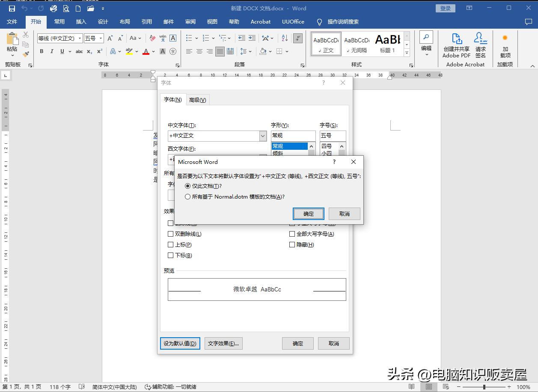This screenshot has width=538, height=392.
Task: Click the center alignment icon
Action: pos(199,51)
